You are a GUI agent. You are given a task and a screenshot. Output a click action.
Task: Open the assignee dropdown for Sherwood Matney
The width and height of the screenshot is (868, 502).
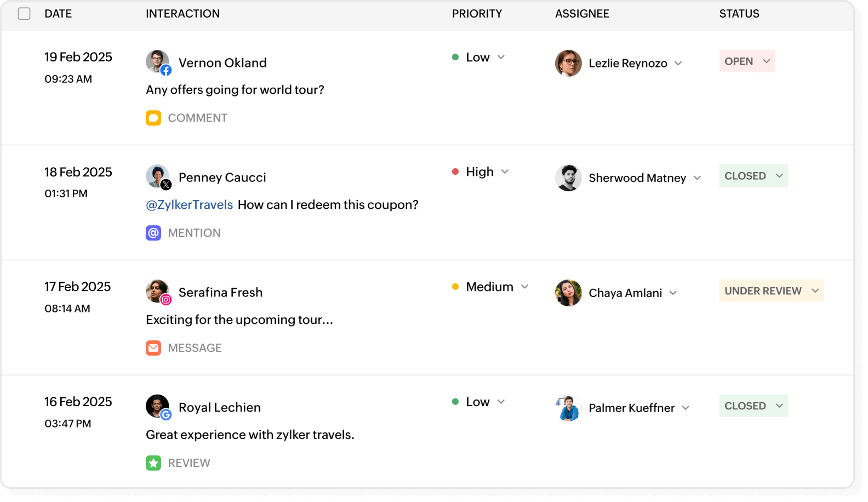(699, 178)
